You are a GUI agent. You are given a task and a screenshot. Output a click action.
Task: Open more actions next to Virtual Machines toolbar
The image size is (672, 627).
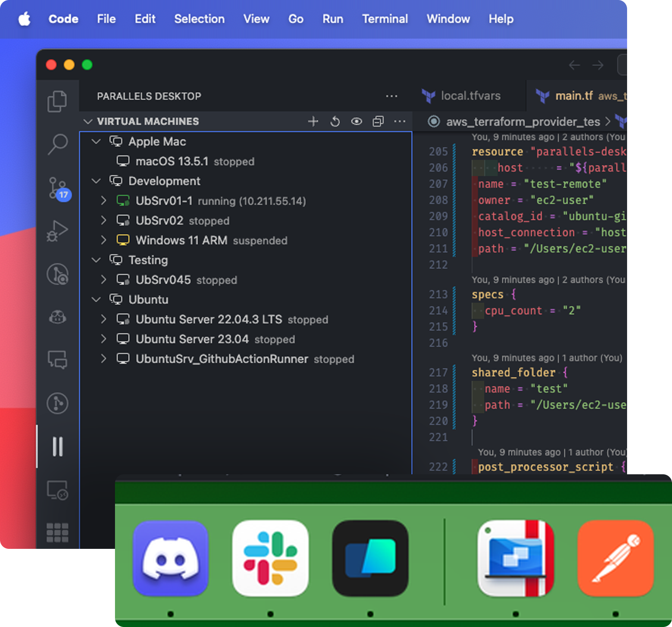pos(399,121)
